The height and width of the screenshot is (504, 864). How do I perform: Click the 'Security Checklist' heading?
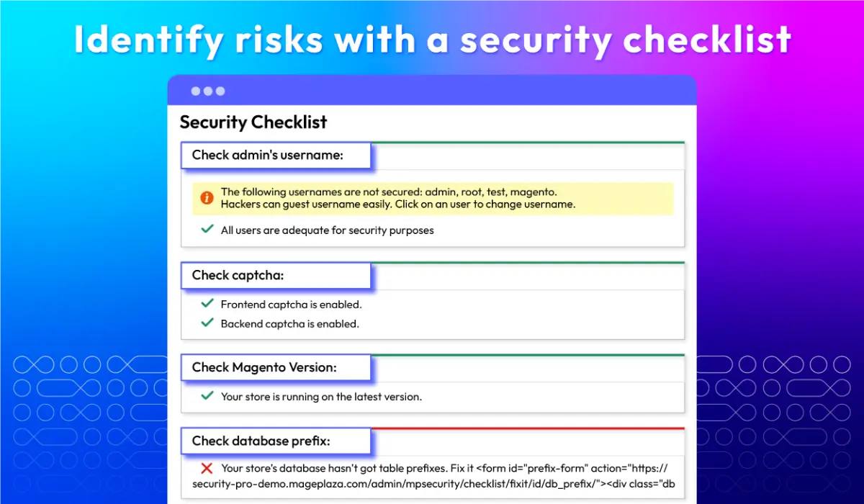[253, 122]
